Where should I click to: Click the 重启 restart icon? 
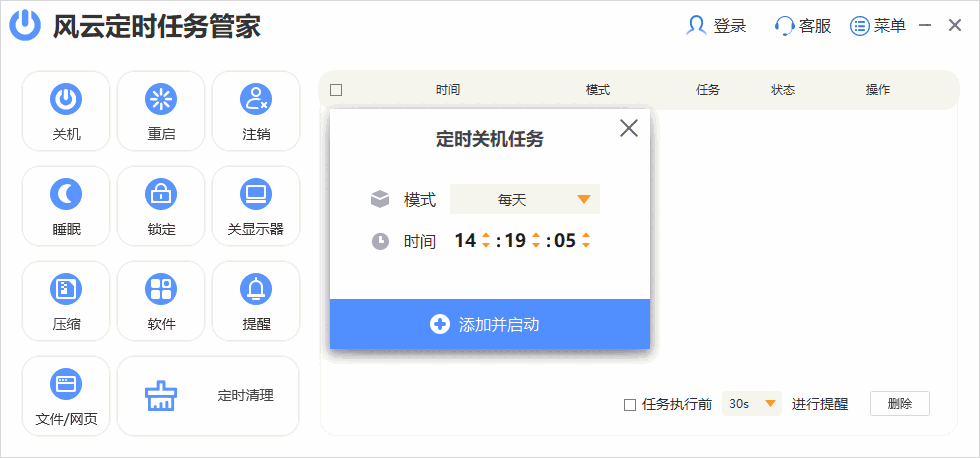click(160, 98)
